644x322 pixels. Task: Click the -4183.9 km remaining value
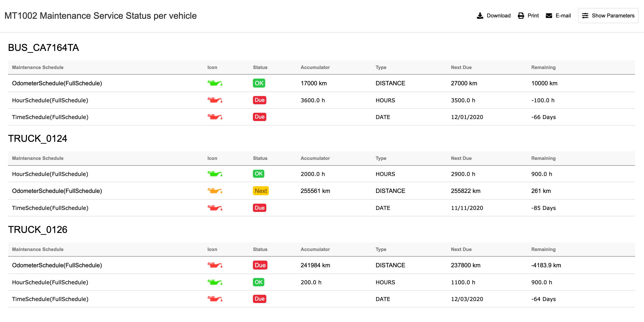click(546, 265)
